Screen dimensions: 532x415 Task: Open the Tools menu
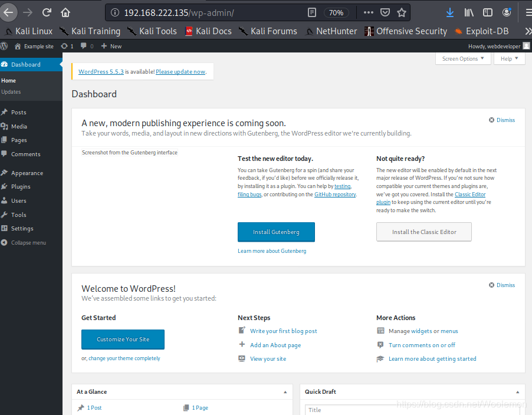[x=18, y=215]
